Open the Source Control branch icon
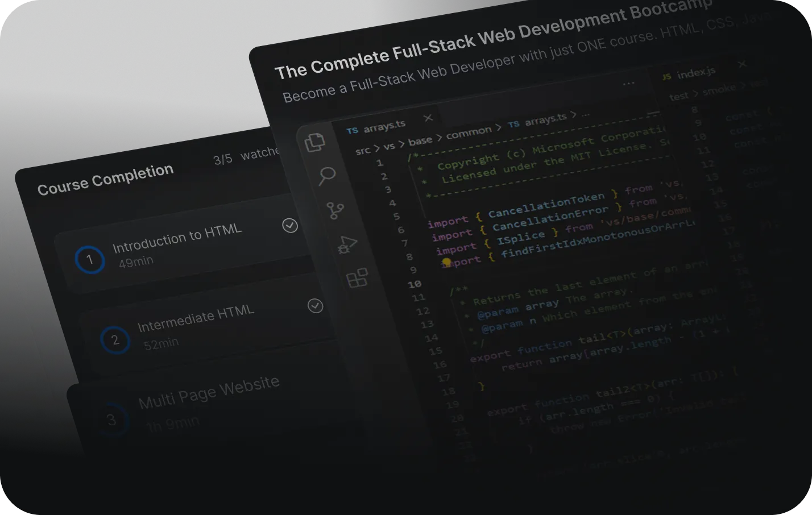 335,210
